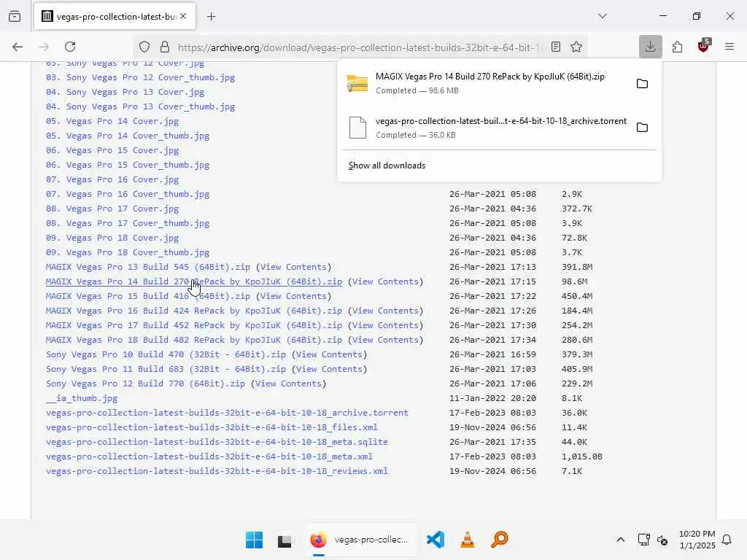Download MAGIX Vegas Pro 14 Build 270 zip

pyautogui.click(x=194, y=281)
